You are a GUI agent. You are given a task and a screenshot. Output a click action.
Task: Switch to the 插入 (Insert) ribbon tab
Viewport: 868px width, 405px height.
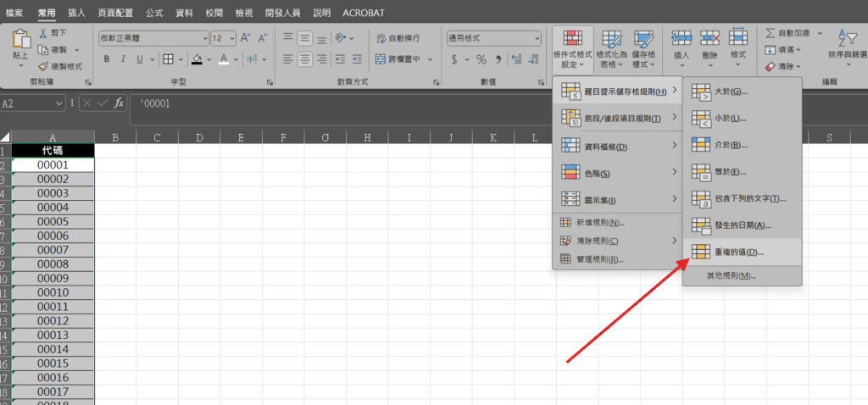(x=76, y=14)
